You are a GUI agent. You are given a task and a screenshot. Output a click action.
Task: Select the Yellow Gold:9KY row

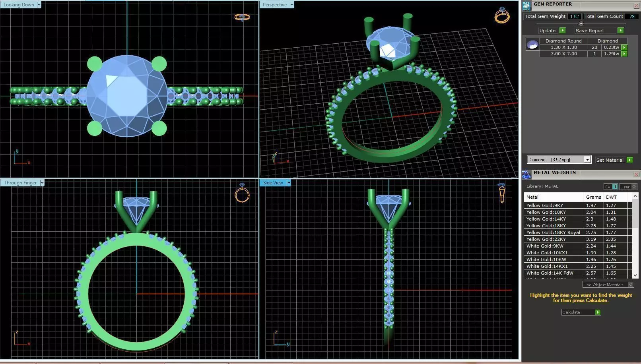tap(577, 205)
